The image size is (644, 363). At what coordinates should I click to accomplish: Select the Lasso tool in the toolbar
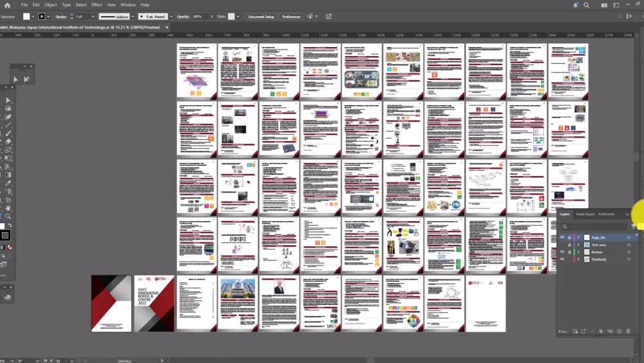[8, 108]
